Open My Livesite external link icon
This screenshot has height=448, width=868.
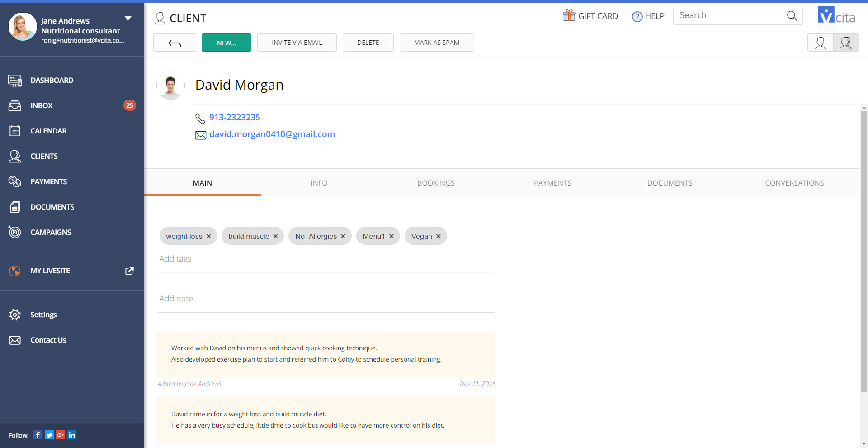point(129,271)
